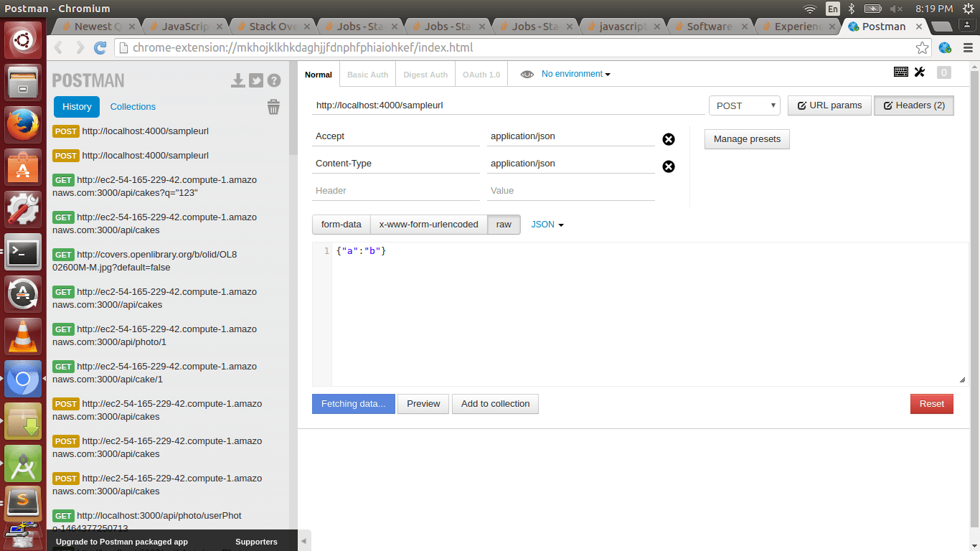980x551 pixels.
Task: Switch to the OAuth 1.0 tab
Action: coord(481,75)
